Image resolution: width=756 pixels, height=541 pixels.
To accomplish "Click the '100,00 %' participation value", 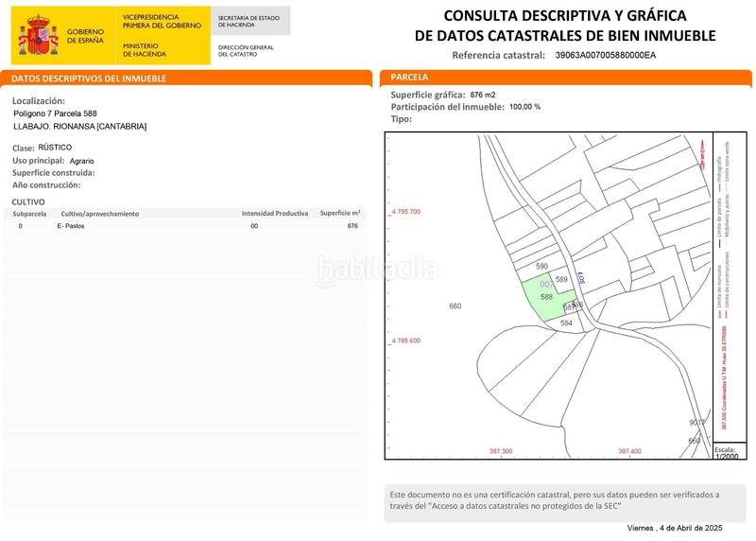I will [524, 107].
